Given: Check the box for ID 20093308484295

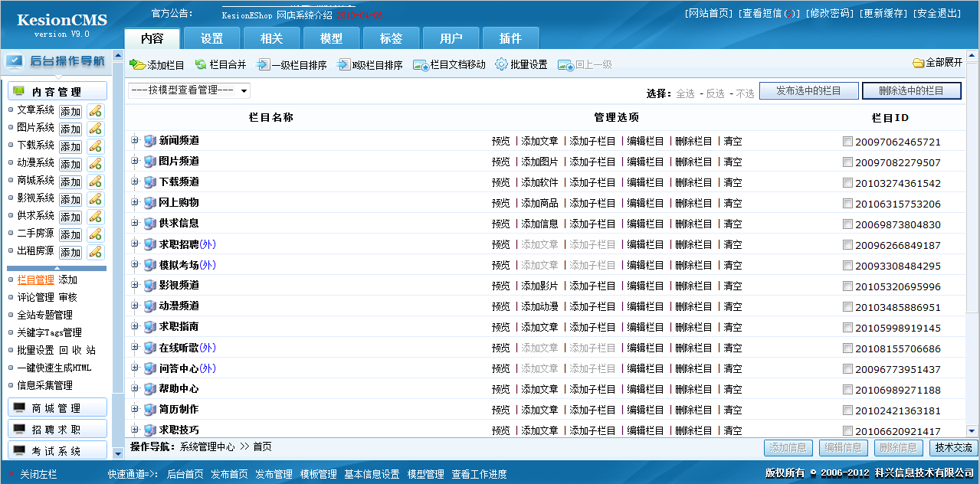Looking at the screenshot, I should click(x=847, y=266).
